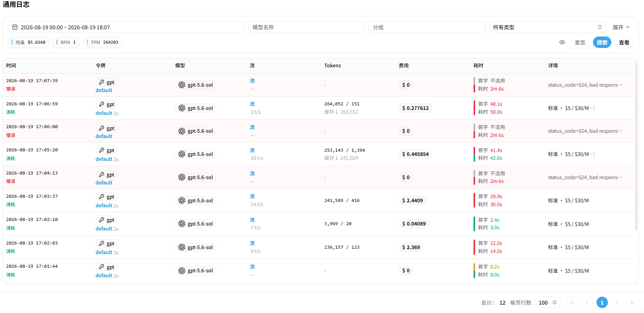Open the date range 2026-08-19 picker
This screenshot has height=313, width=644.
pos(126,27)
